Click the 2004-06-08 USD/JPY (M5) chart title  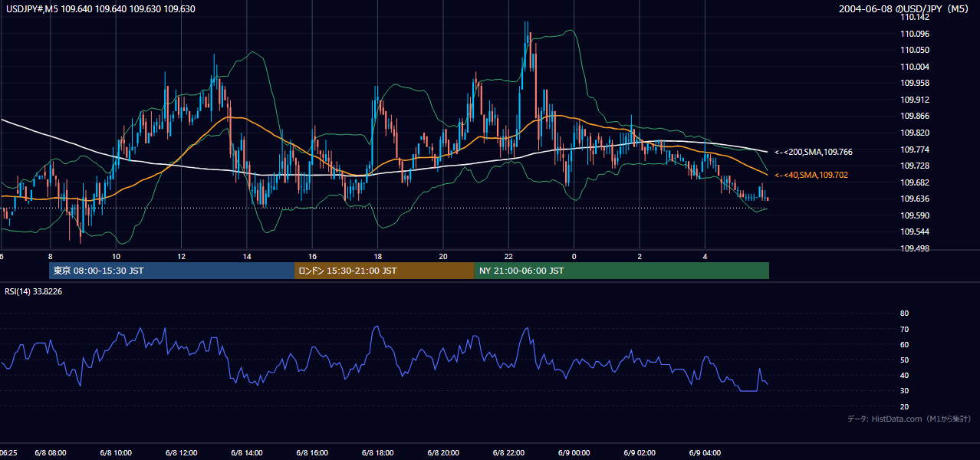pos(904,8)
